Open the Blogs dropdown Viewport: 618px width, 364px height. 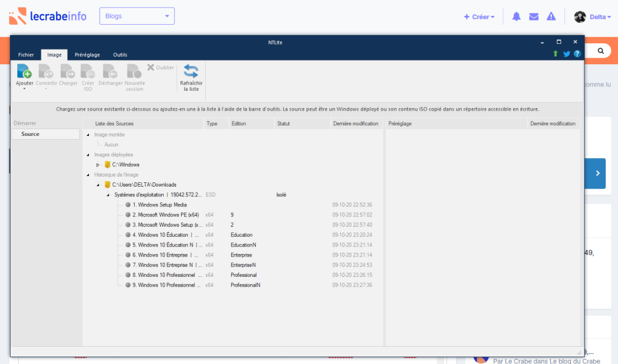click(x=137, y=16)
